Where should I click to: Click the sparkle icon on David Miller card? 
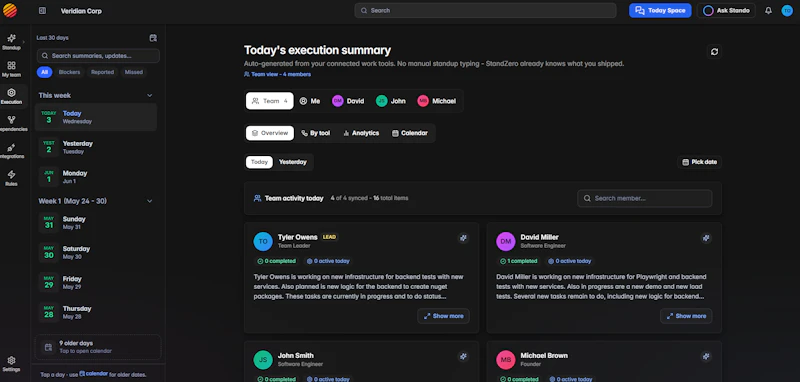click(706, 238)
